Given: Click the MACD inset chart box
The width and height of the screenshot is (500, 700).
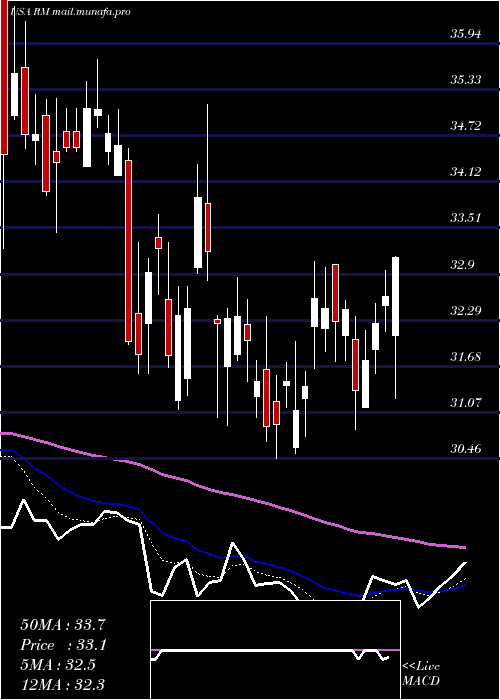Looking at the screenshot, I should 275,650.
